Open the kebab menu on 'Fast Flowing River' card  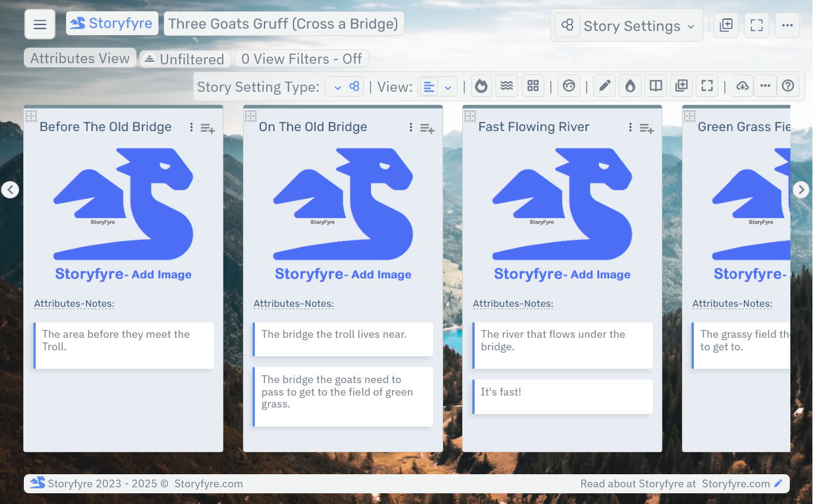pos(630,127)
